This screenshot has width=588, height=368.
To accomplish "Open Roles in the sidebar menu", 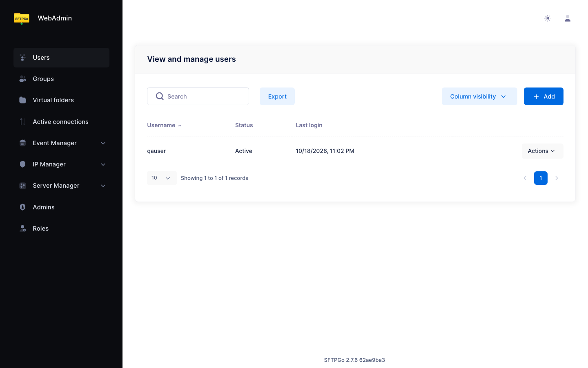I will pyautogui.click(x=61, y=228).
